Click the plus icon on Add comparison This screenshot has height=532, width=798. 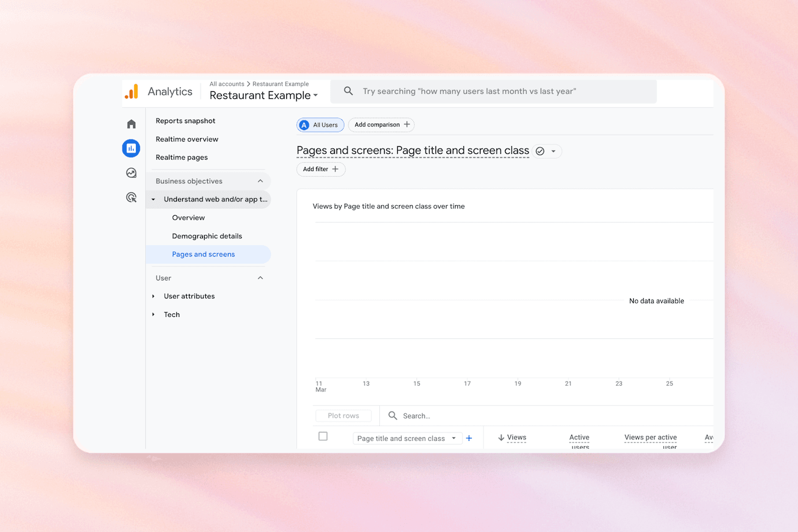(407, 124)
